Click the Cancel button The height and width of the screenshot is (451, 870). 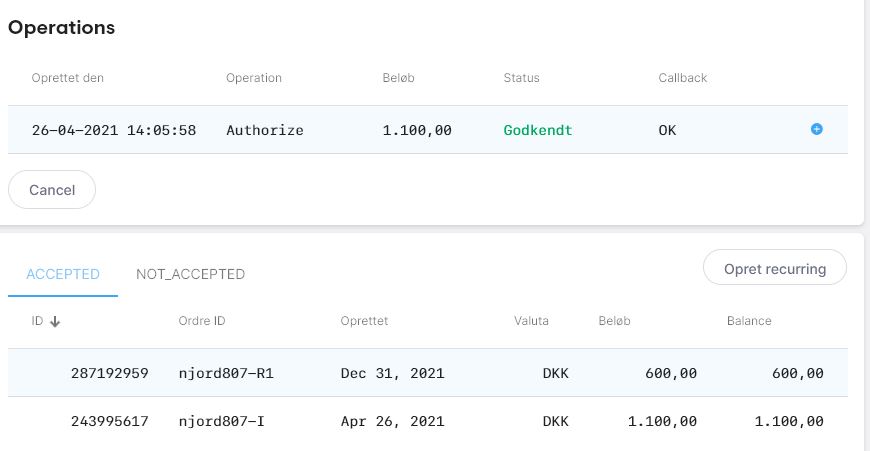52,190
